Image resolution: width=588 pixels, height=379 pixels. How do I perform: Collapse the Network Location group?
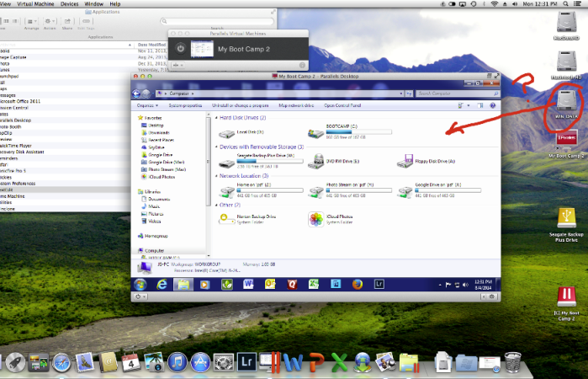(x=216, y=176)
